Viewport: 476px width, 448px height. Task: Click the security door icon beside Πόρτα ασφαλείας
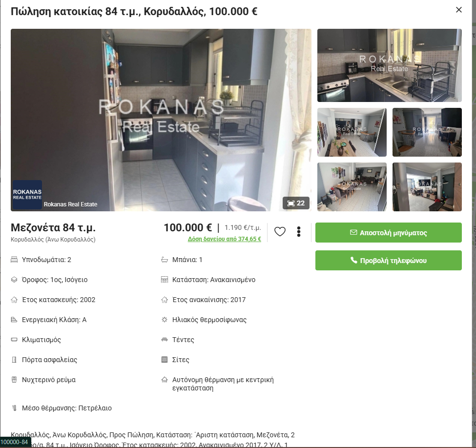pos(14,360)
